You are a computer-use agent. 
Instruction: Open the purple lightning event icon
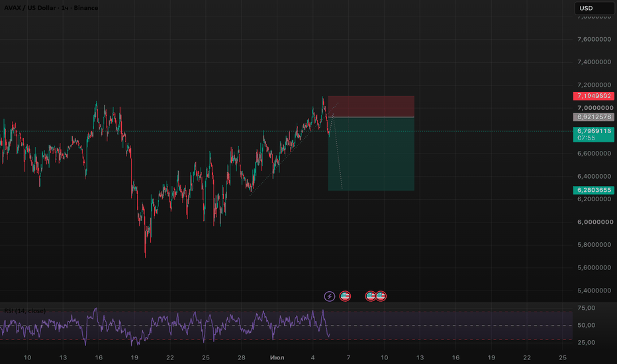click(330, 296)
